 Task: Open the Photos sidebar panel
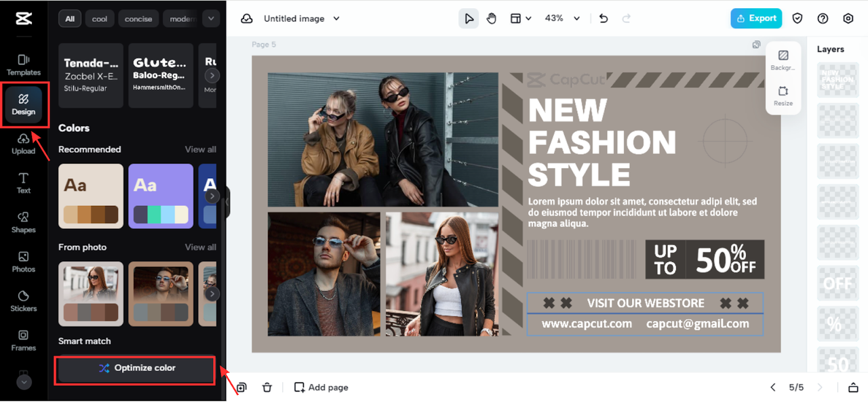[x=24, y=261]
